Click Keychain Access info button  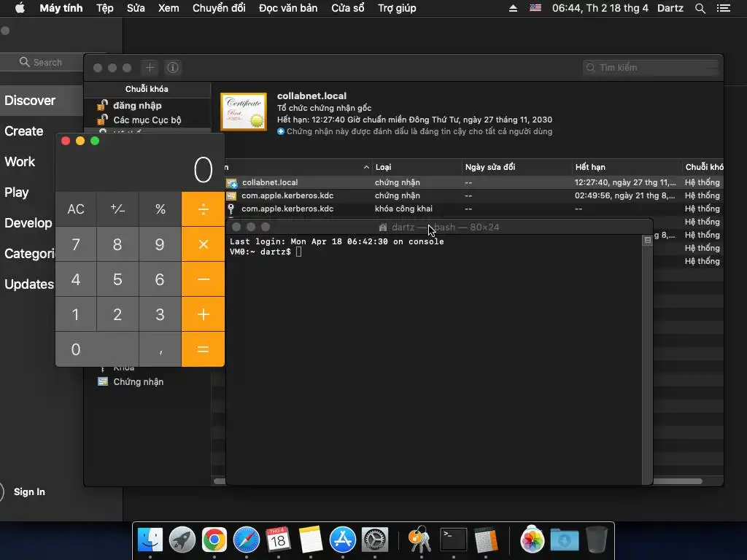point(173,68)
